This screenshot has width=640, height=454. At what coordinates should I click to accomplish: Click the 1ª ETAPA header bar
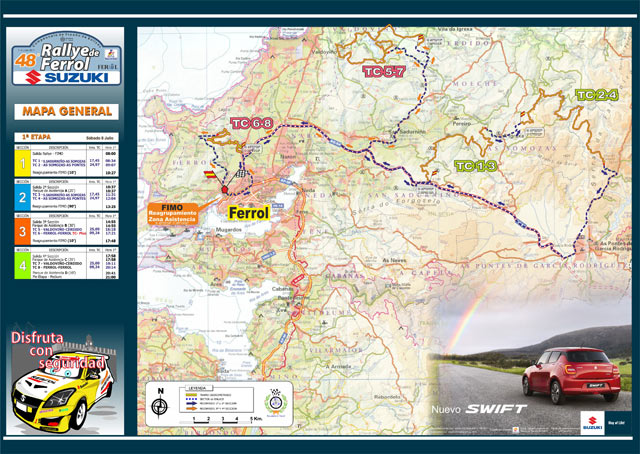click(67, 137)
